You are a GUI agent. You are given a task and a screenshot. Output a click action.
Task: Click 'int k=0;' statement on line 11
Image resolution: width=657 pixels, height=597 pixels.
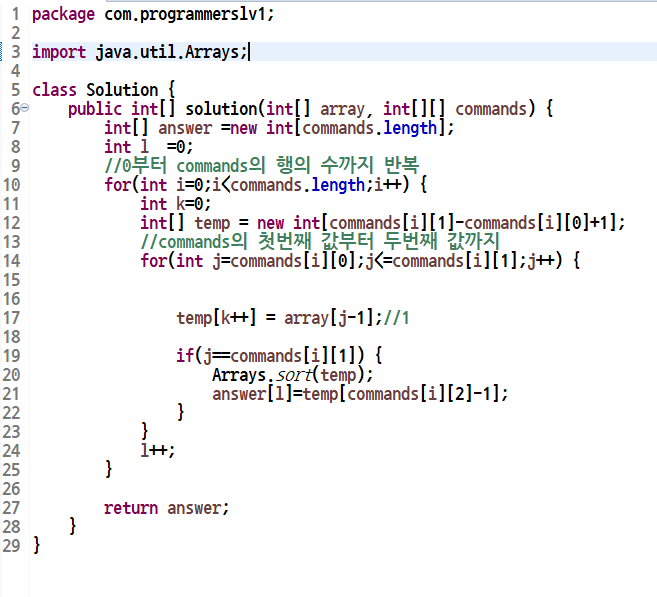(176, 204)
